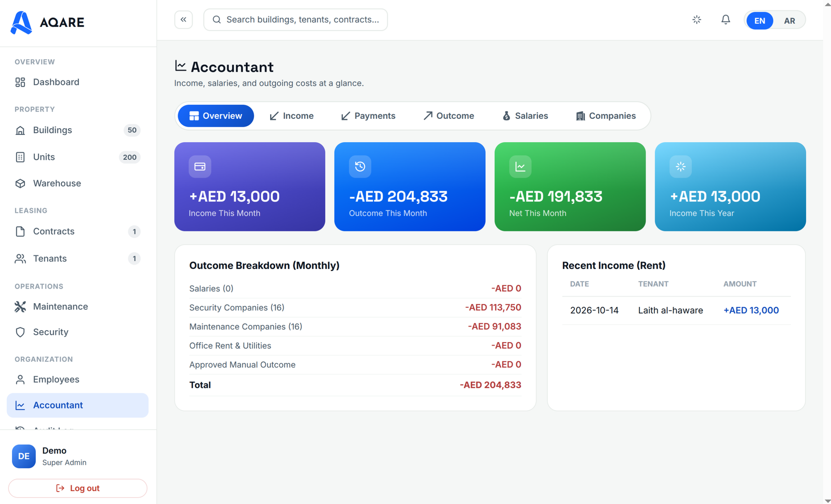Click the Maintenance tools icon

pos(20,307)
